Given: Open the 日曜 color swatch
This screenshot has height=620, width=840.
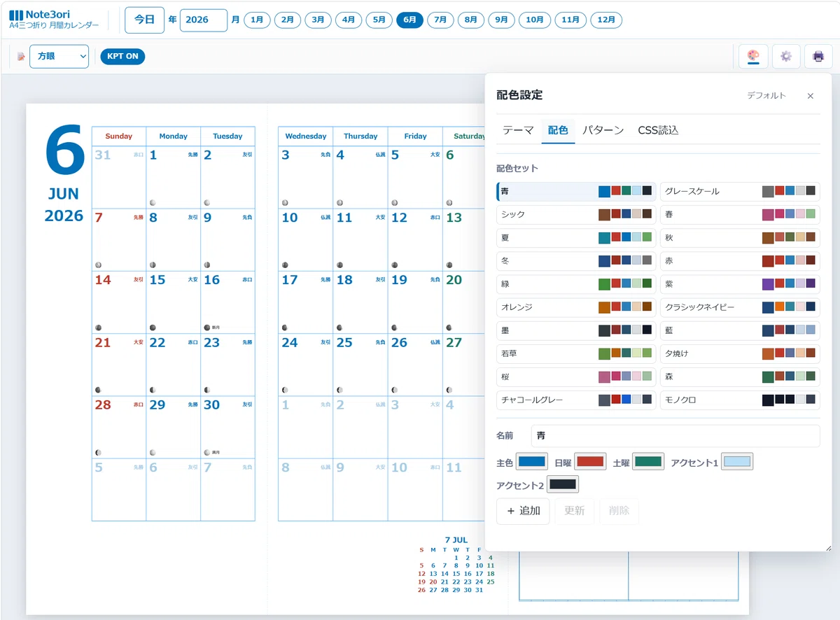Looking at the screenshot, I should click(590, 462).
